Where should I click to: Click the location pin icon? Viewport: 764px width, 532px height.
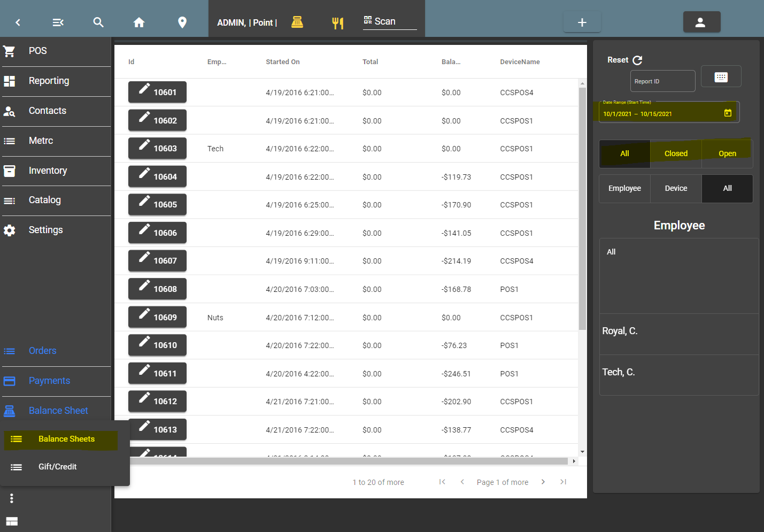click(x=182, y=22)
